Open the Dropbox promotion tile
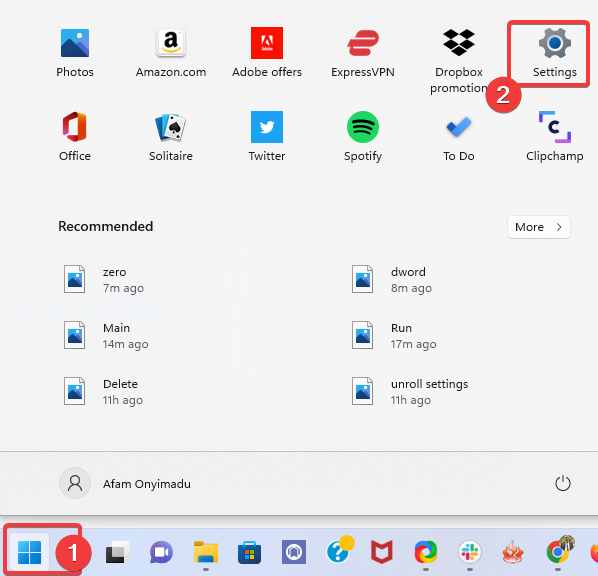 point(459,61)
